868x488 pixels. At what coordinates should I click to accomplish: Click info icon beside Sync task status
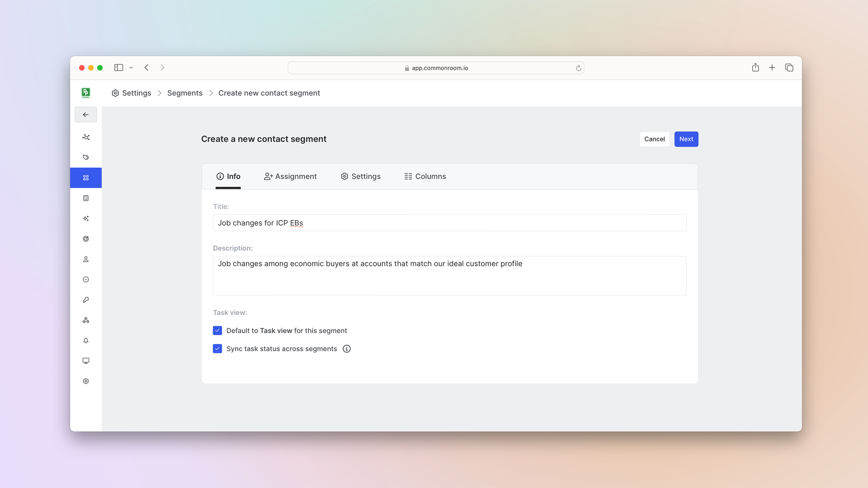(347, 349)
